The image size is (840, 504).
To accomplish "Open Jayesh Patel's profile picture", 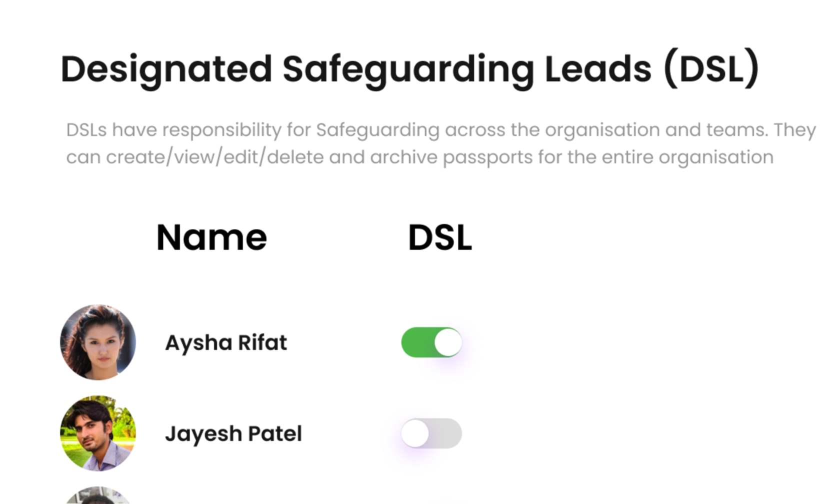I will (98, 433).
